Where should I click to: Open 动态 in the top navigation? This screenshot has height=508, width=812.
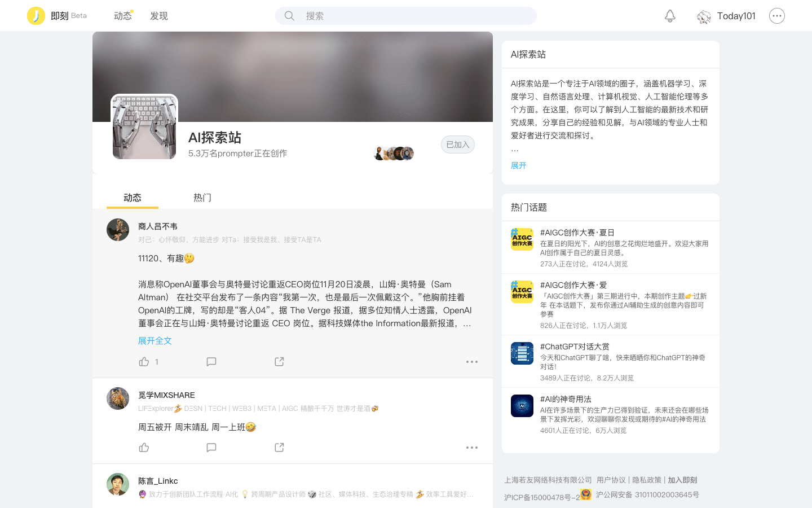[x=123, y=16]
